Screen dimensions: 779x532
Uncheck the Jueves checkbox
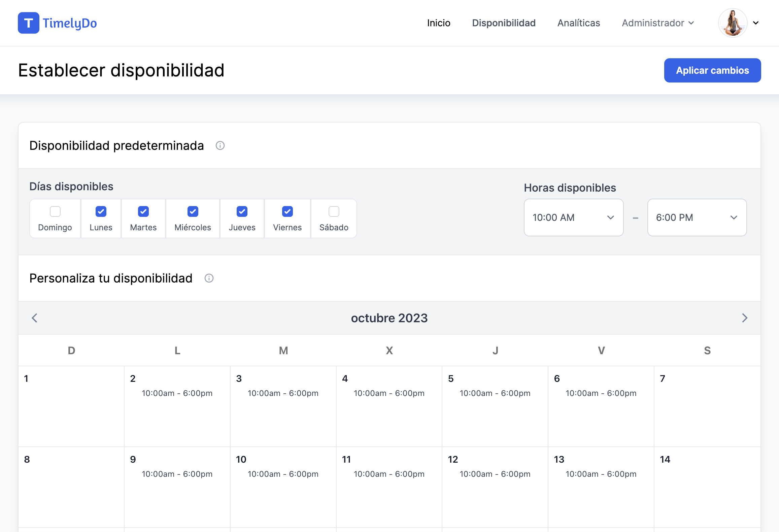pos(242,211)
